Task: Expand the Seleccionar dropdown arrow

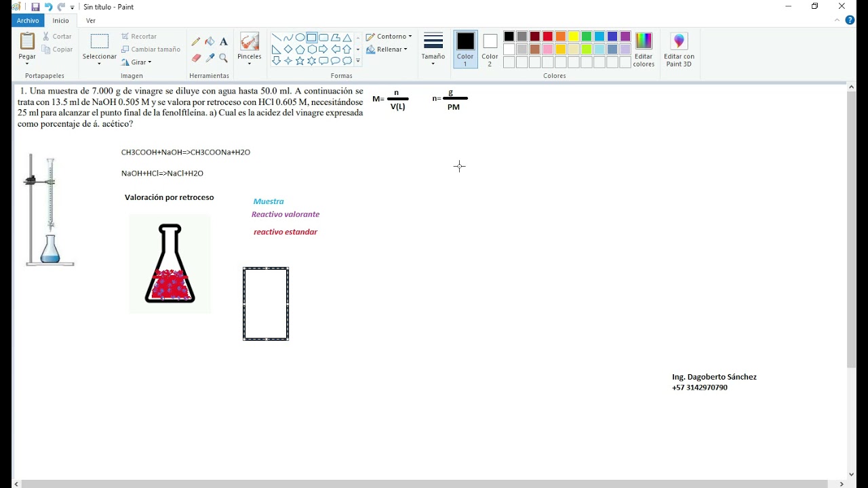Action: point(99,64)
